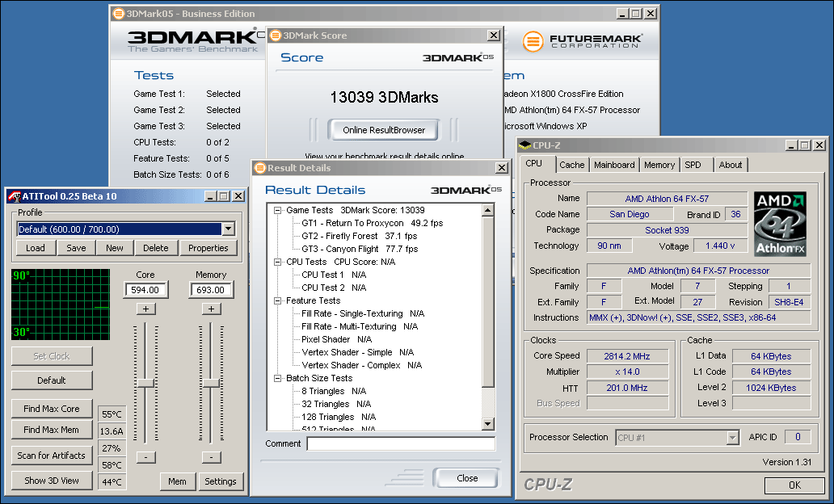
Task: Click the Comment input field in Result Details
Action: tap(401, 443)
